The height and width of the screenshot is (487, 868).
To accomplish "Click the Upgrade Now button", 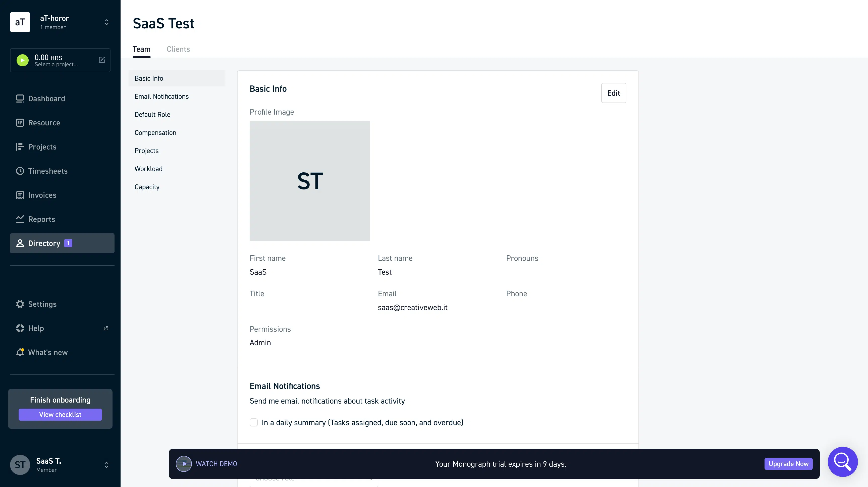I will point(788,464).
